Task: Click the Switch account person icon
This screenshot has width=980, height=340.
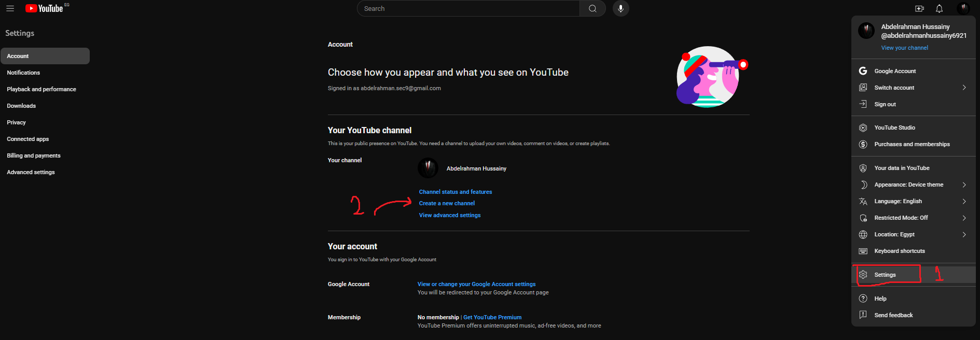Action: pos(863,88)
